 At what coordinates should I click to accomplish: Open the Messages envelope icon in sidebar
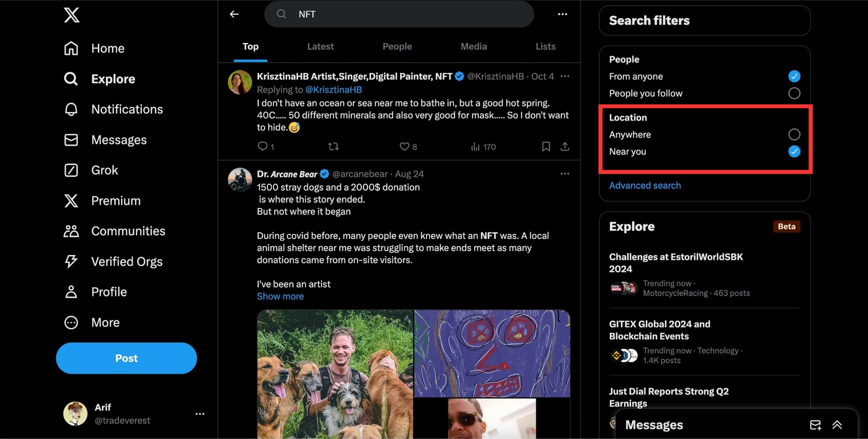pos(71,139)
